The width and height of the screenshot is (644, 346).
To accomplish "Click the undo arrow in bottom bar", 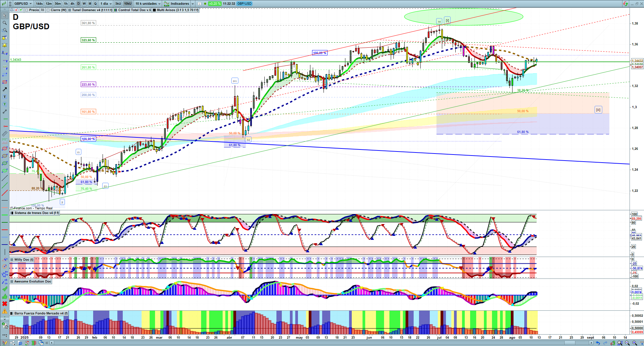I will click(598, 343).
